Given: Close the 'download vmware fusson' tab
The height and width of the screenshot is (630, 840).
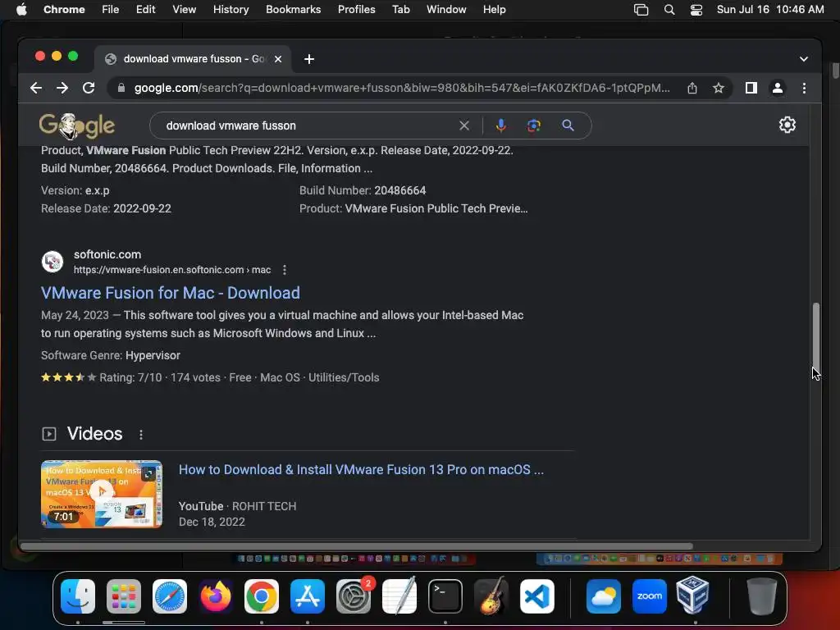Looking at the screenshot, I should point(278,59).
